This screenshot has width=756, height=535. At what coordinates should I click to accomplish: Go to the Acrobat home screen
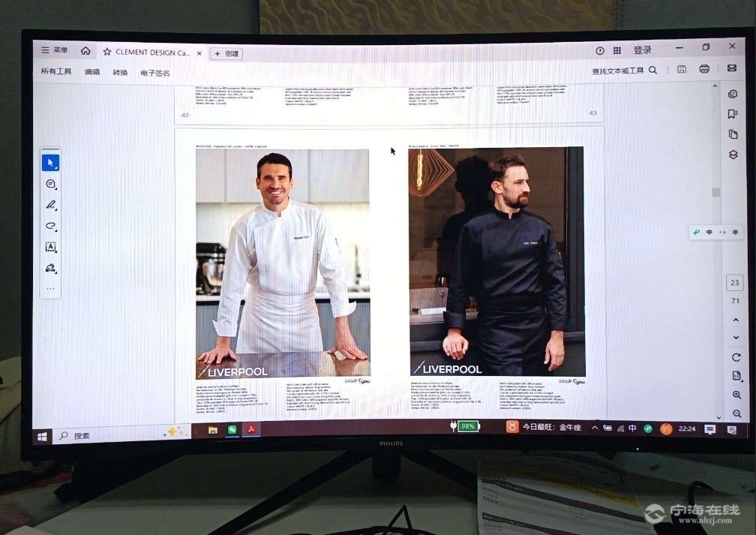tap(85, 50)
